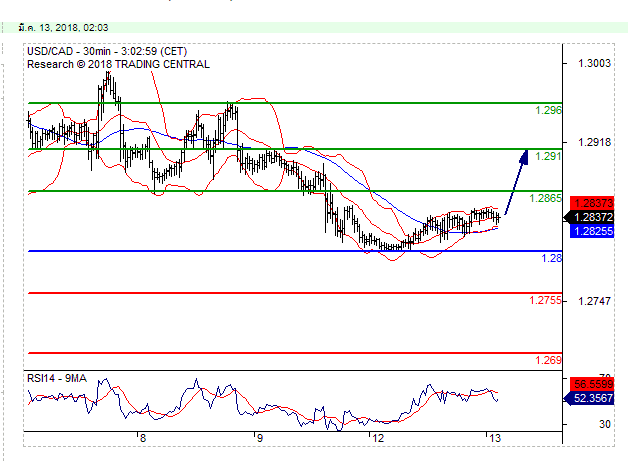628x461 pixels.
Task: Click the date axis label 9
Action: click(x=260, y=438)
